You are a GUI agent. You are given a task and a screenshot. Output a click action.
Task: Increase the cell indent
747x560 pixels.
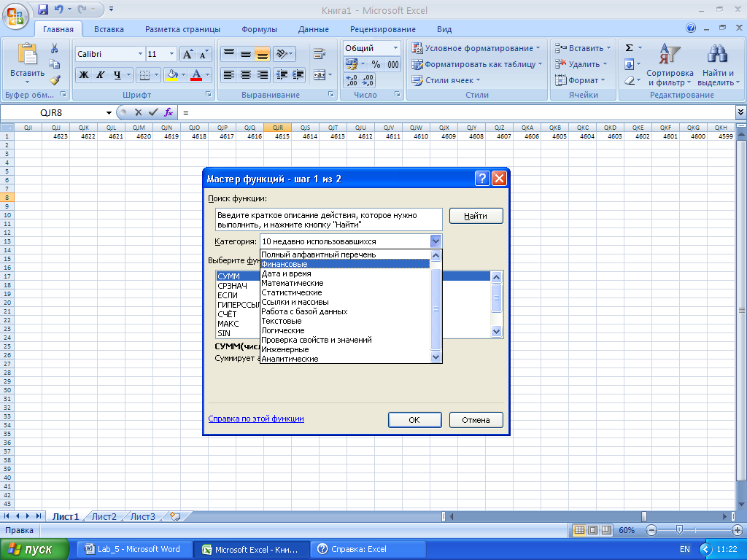(x=298, y=75)
